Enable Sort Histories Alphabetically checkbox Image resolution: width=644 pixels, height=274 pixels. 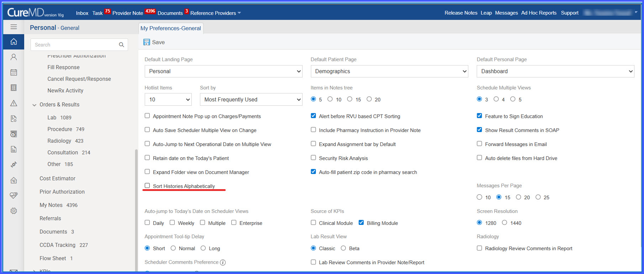coord(147,186)
